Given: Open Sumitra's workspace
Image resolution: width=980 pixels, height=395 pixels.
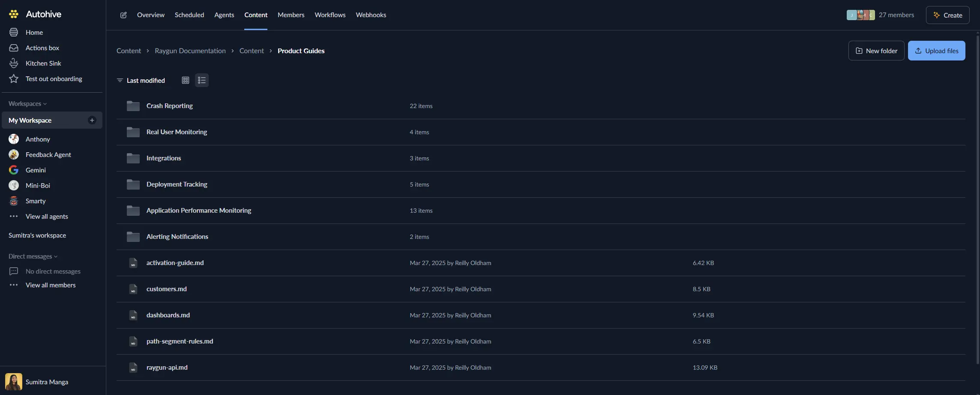Looking at the screenshot, I should click(x=37, y=235).
